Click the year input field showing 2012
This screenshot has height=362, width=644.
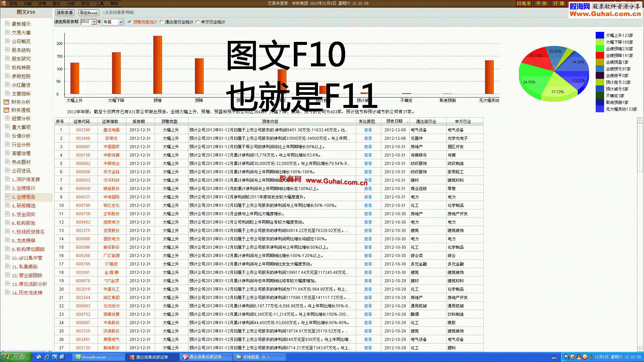(x=86, y=22)
